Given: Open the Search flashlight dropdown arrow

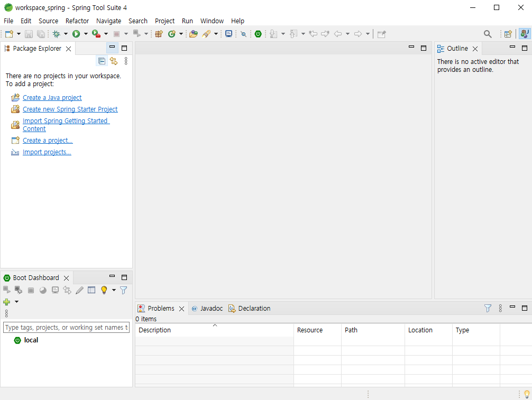Looking at the screenshot, I should tap(216, 34).
